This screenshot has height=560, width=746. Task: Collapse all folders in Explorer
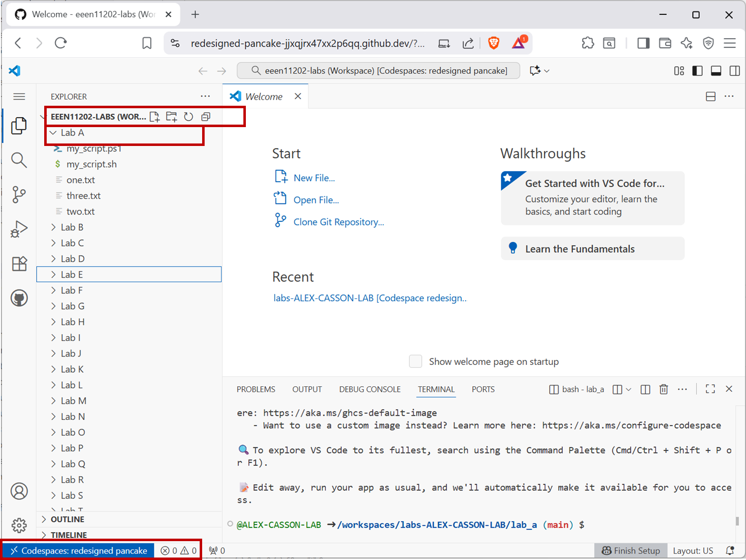pos(206,117)
